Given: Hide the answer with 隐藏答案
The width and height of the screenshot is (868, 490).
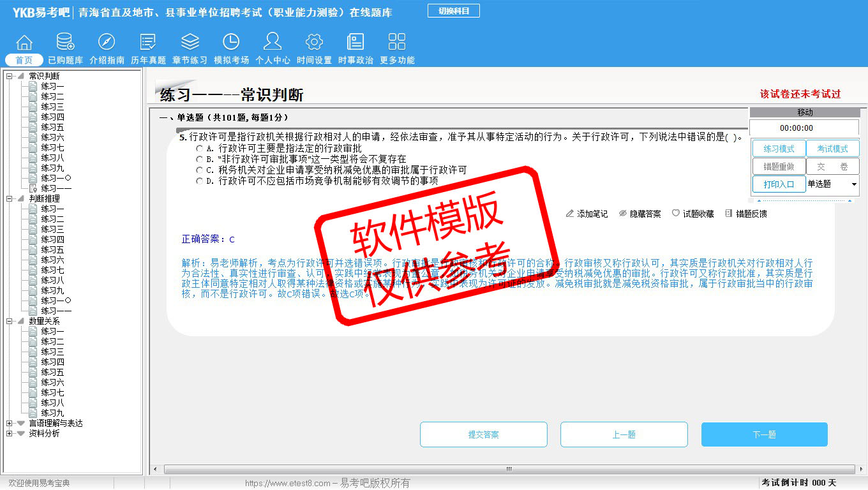Looking at the screenshot, I should pos(640,214).
